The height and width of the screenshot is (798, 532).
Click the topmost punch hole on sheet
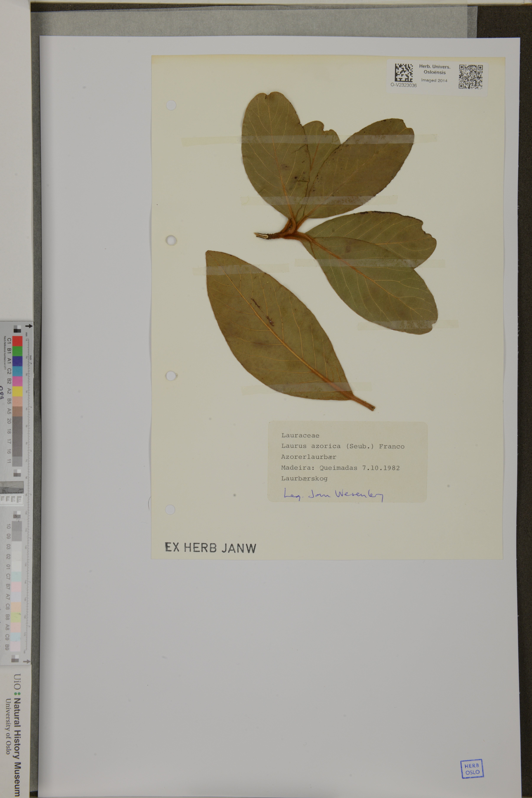tap(171, 105)
